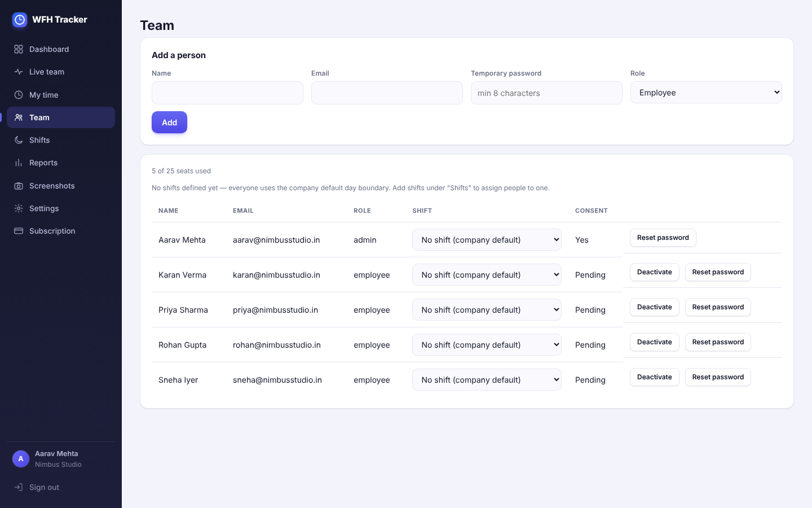Go to the Team menu item

click(61, 117)
